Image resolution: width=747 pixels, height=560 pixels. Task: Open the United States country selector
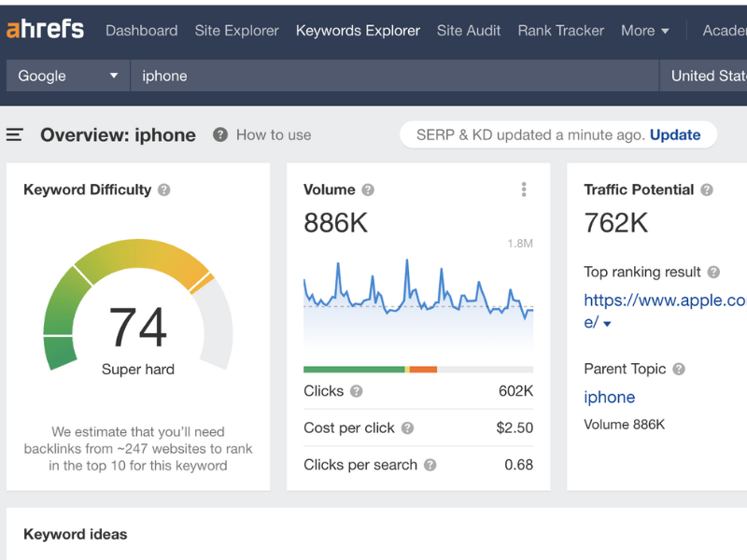[x=704, y=76]
